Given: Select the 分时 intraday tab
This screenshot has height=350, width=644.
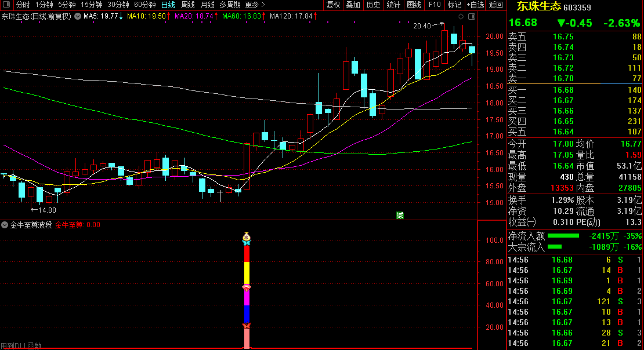Looking at the screenshot, I should pos(23,5).
